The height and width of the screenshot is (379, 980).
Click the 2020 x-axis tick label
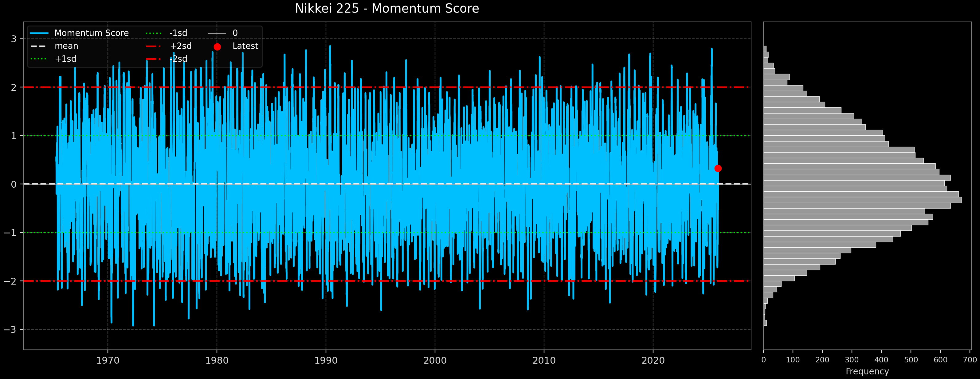point(653,360)
